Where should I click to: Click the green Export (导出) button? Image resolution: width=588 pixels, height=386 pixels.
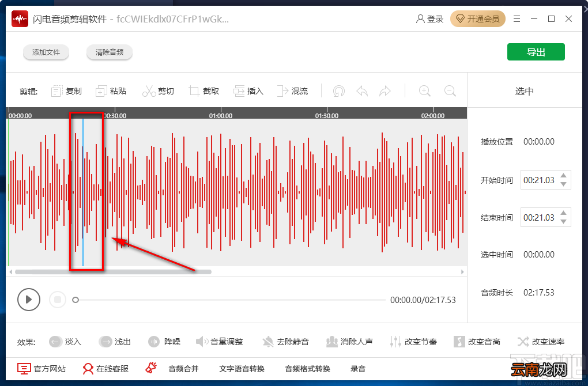point(536,52)
